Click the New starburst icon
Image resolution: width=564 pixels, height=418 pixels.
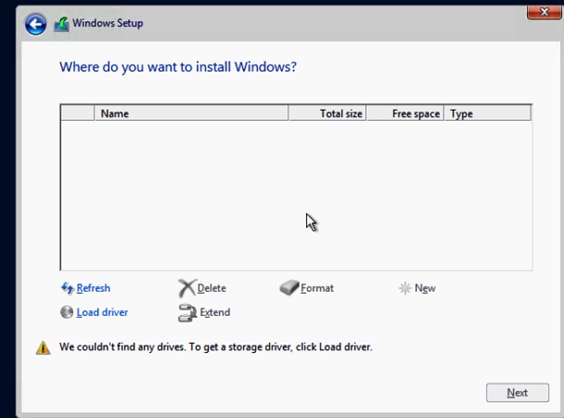tap(405, 288)
